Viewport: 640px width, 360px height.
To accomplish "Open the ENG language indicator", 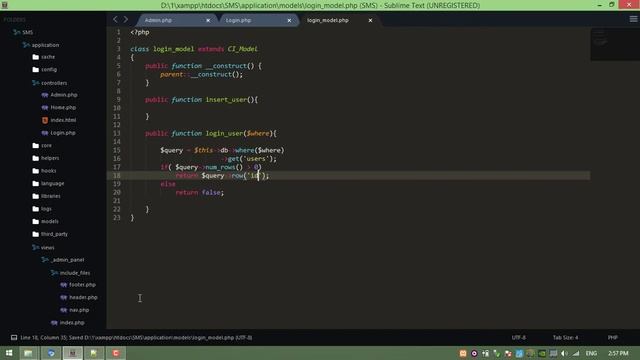I will [x=591, y=353].
